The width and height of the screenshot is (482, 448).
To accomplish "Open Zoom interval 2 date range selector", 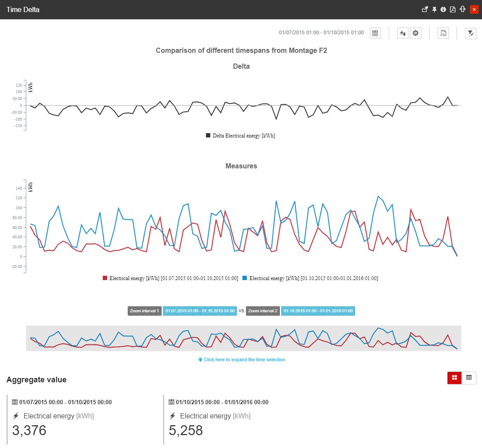I will pos(318,311).
